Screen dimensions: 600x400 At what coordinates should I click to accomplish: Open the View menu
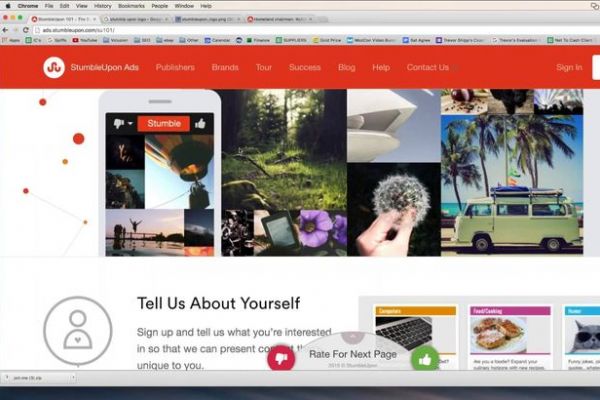click(x=82, y=6)
